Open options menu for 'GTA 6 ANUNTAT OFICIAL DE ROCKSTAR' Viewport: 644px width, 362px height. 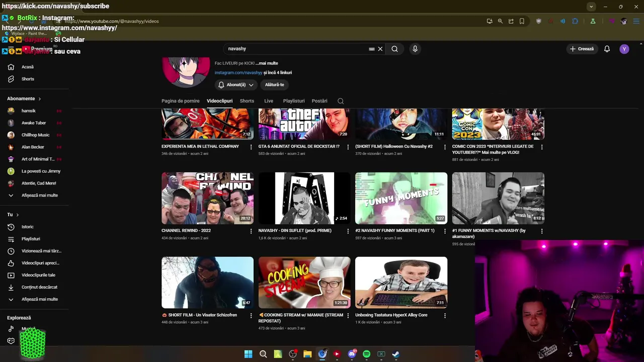[x=348, y=147]
